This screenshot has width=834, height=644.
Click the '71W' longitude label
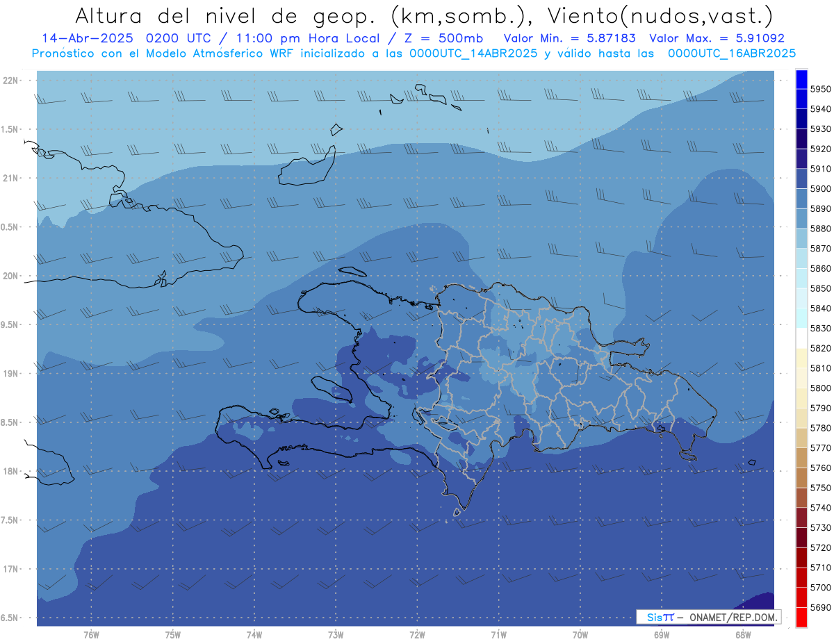pos(498,635)
